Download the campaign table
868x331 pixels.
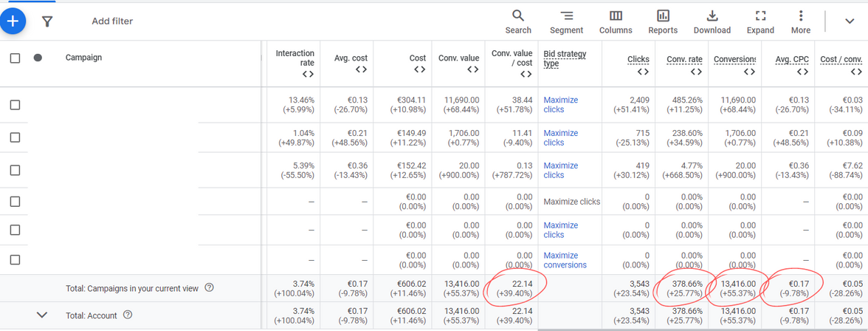712,21
